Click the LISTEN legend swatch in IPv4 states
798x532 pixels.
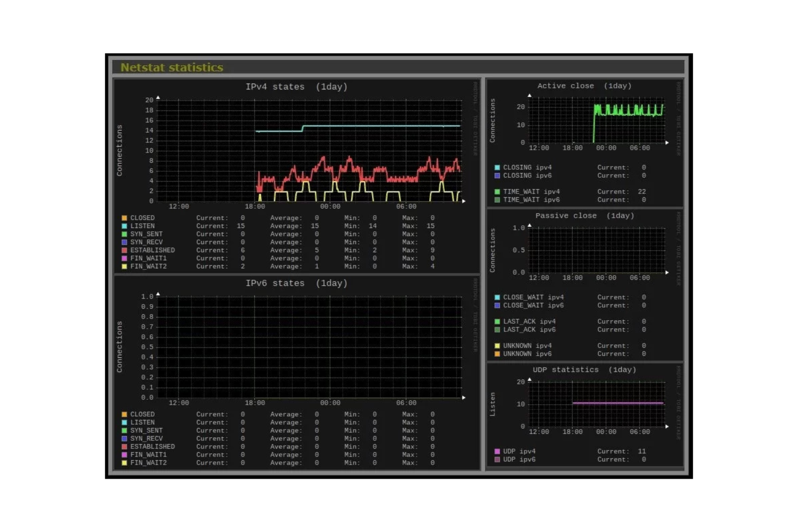125,226
